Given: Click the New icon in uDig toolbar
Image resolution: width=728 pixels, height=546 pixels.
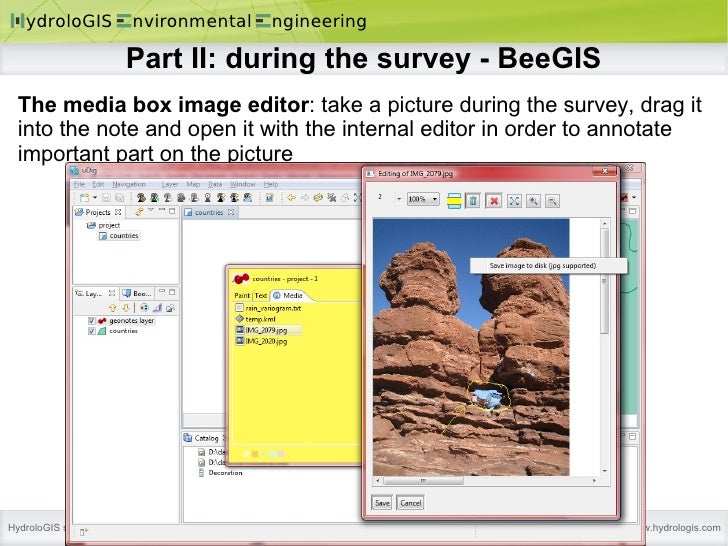Looking at the screenshot, I should pyautogui.click(x=84, y=198).
